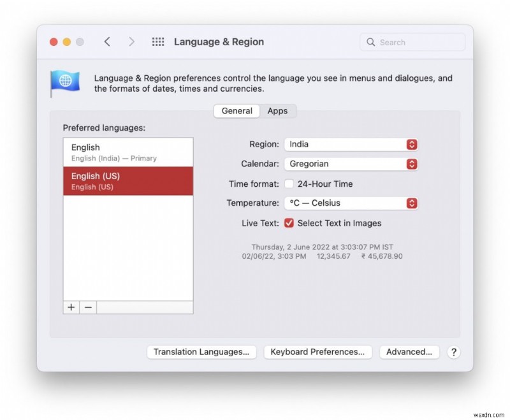Click the Translation Languages button
Screen dimensions: 510x420
tap(201, 352)
